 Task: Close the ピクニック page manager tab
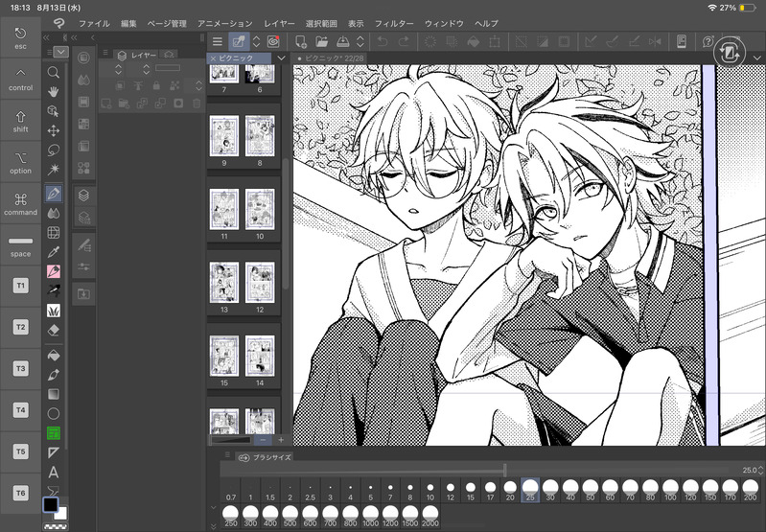(213, 58)
